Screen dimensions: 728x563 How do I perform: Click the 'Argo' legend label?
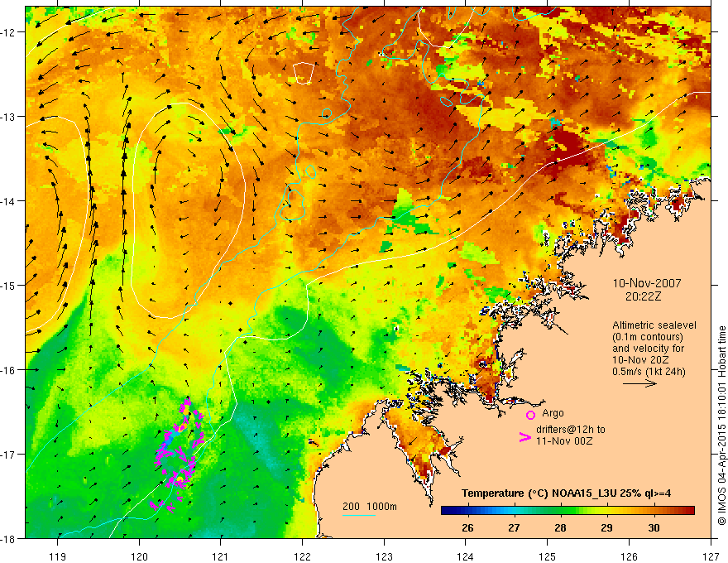click(x=553, y=413)
